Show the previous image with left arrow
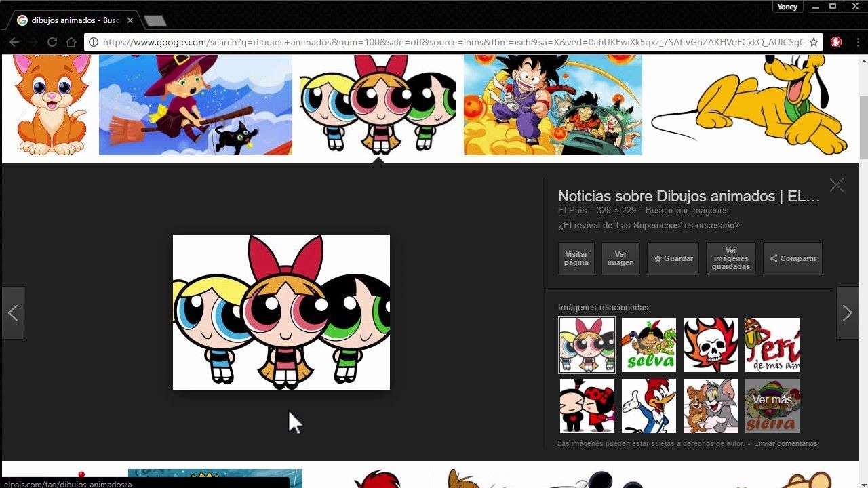Image resolution: width=868 pixels, height=488 pixels. tap(13, 312)
